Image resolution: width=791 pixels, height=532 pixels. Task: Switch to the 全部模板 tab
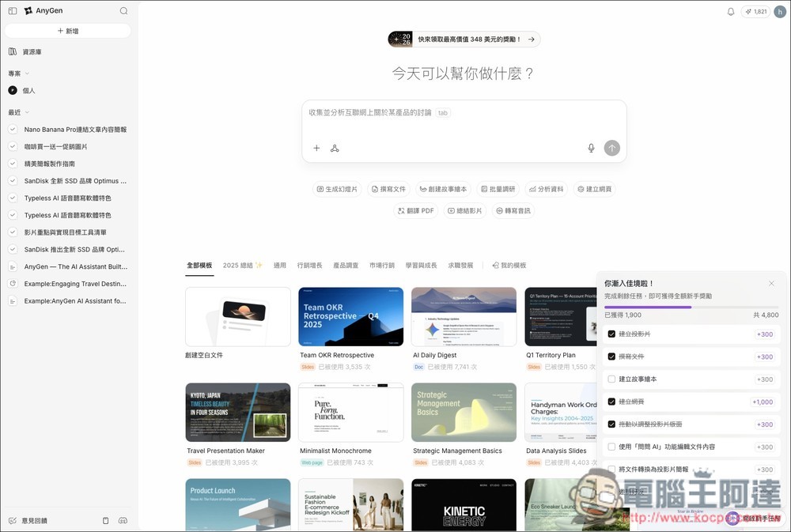(x=200, y=266)
